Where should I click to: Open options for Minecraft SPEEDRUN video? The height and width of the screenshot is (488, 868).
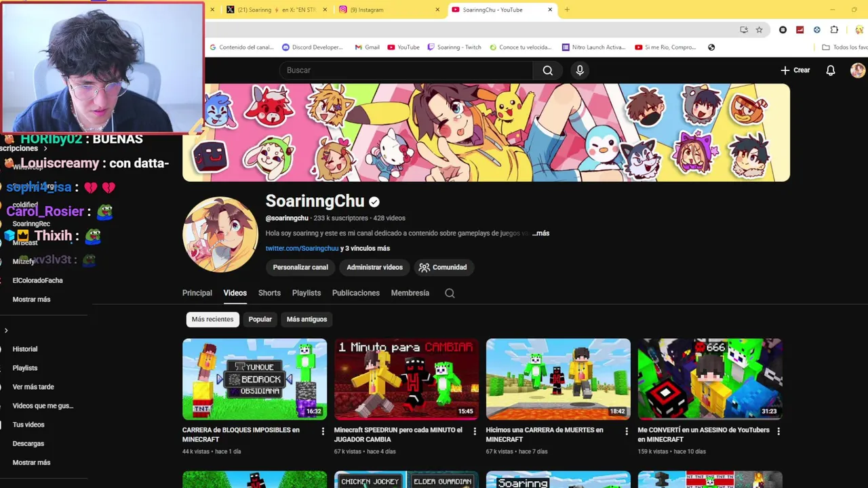(475, 431)
